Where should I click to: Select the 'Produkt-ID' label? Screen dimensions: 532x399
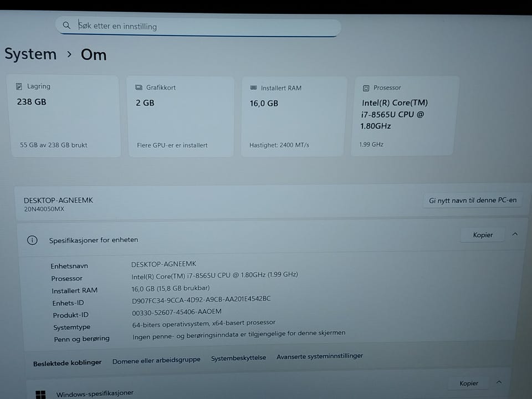(70, 315)
